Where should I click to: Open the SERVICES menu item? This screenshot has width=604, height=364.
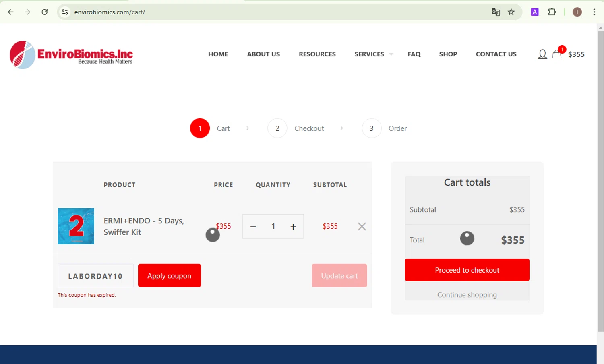(x=369, y=54)
